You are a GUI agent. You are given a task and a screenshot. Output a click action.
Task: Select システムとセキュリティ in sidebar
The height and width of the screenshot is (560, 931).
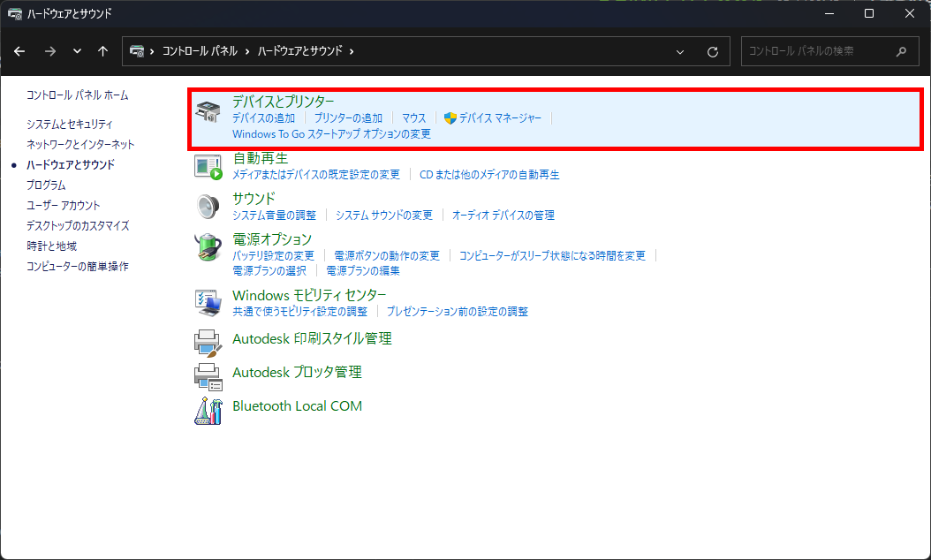tap(71, 125)
